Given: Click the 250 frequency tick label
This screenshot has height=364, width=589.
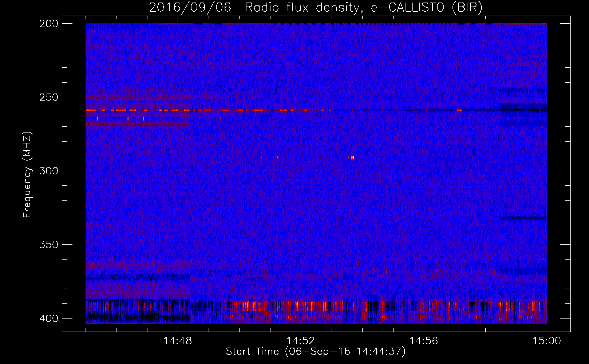Looking at the screenshot, I should [x=48, y=97].
